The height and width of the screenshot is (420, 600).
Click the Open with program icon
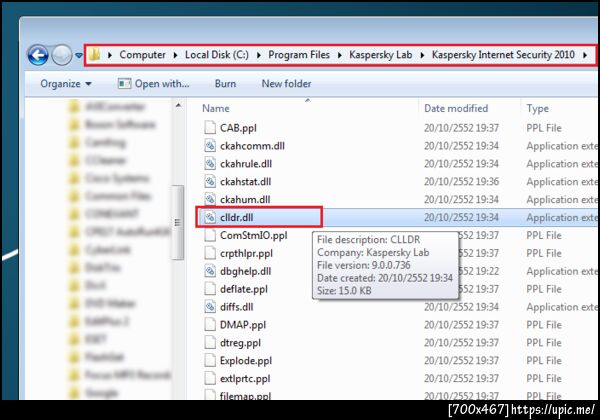tap(124, 83)
